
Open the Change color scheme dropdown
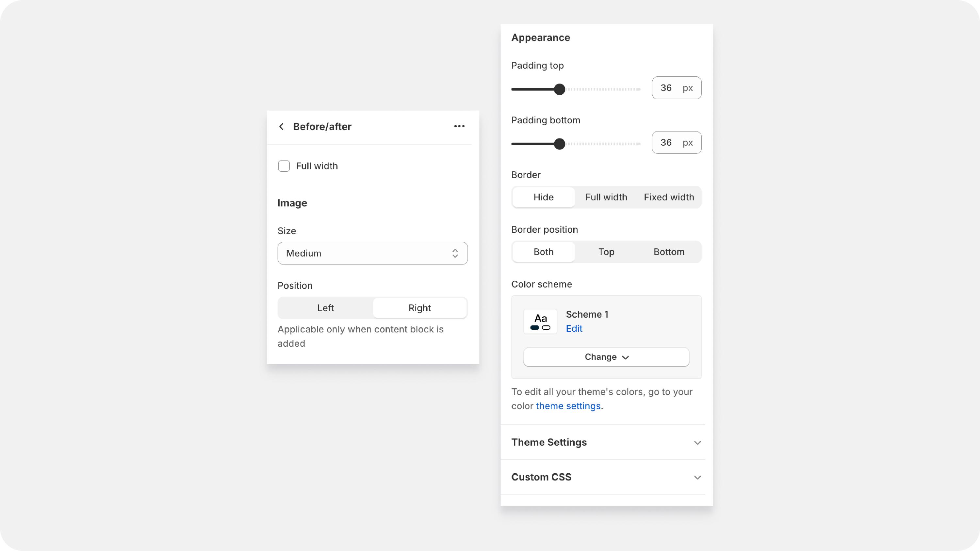coord(606,357)
